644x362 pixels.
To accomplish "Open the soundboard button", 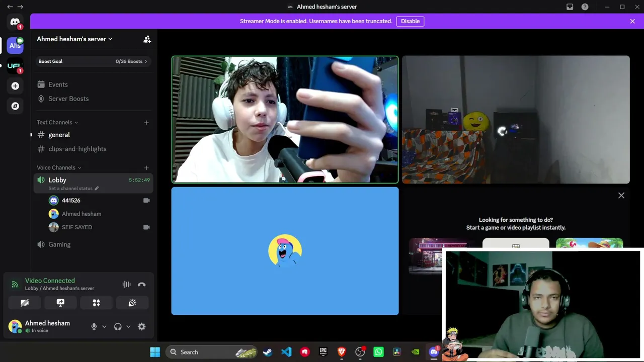I will click(132, 303).
